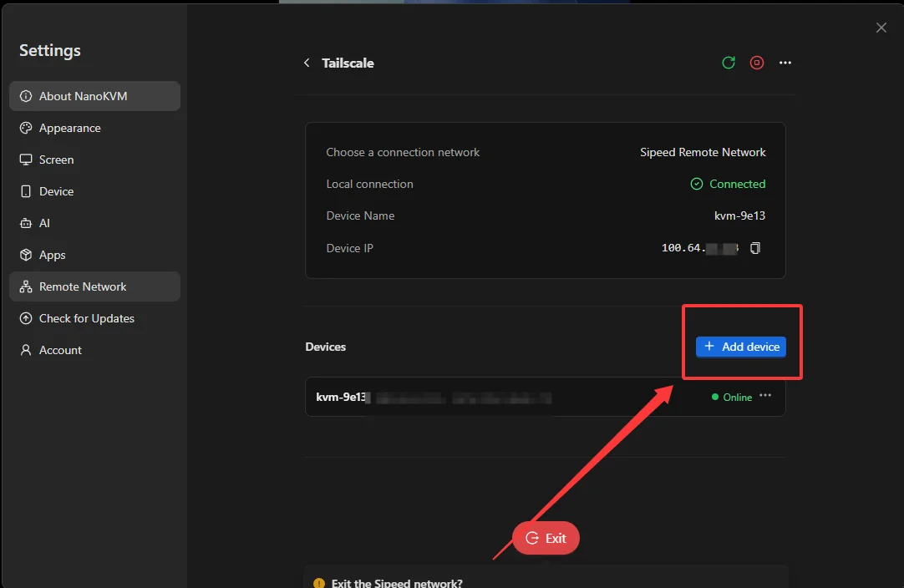904x588 pixels.
Task: Open Apps settings section
Action: coord(94,255)
